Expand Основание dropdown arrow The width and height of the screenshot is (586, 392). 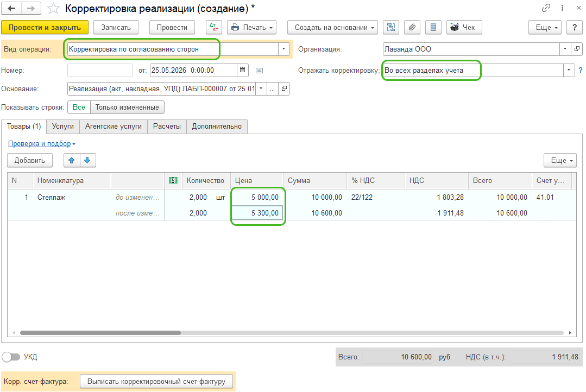coord(261,88)
